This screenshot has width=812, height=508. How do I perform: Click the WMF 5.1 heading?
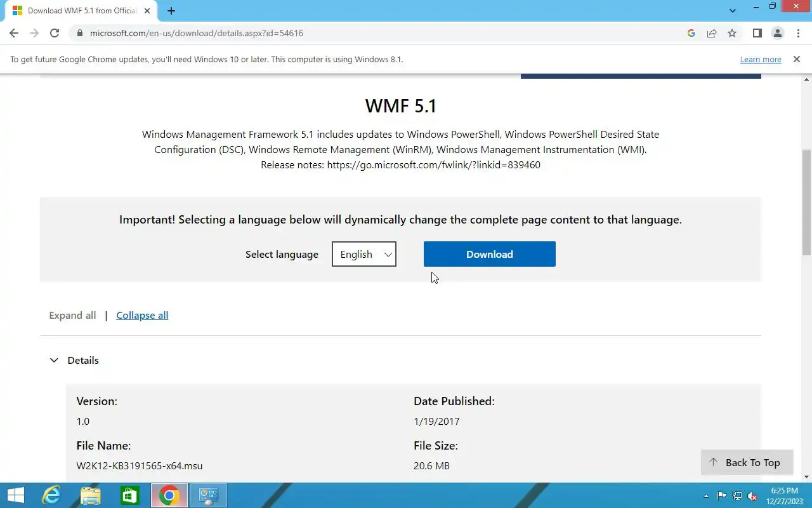(x=401, y=105)
